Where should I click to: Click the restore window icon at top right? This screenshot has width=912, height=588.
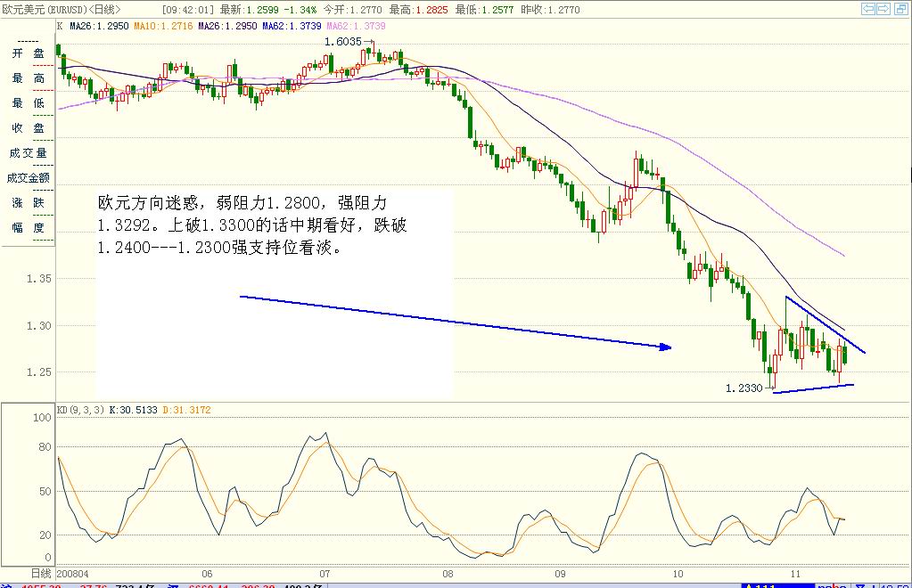coord(900,9)
